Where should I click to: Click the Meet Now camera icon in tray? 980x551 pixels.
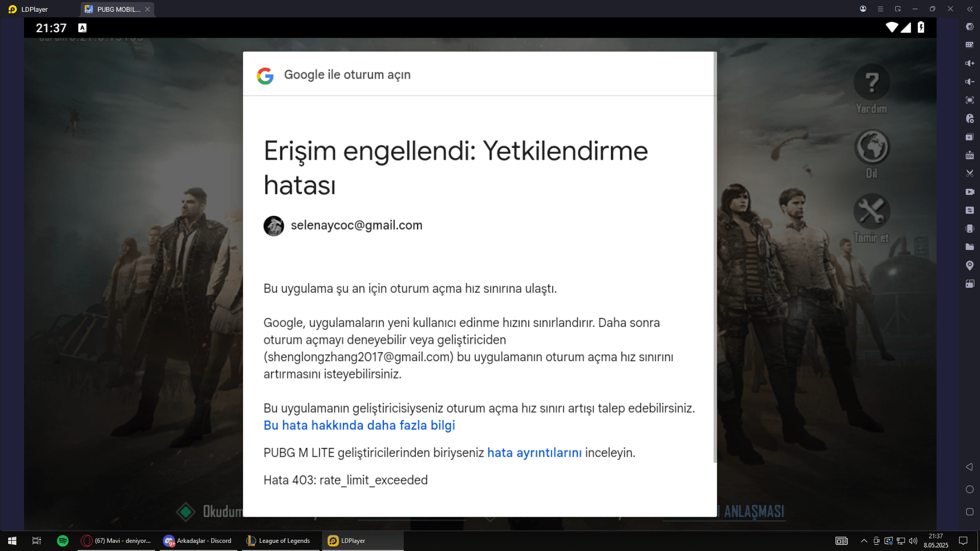(x=876, y=541)
